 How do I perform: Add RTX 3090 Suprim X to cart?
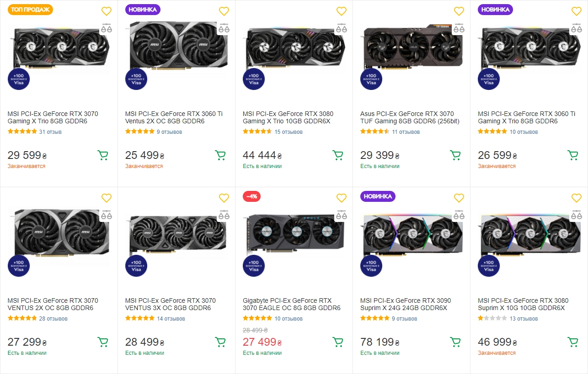click(x=455, y=342)
